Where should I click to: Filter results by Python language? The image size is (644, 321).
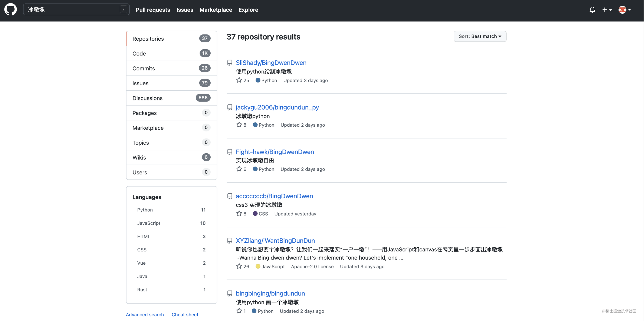click(x=171, y=210)
